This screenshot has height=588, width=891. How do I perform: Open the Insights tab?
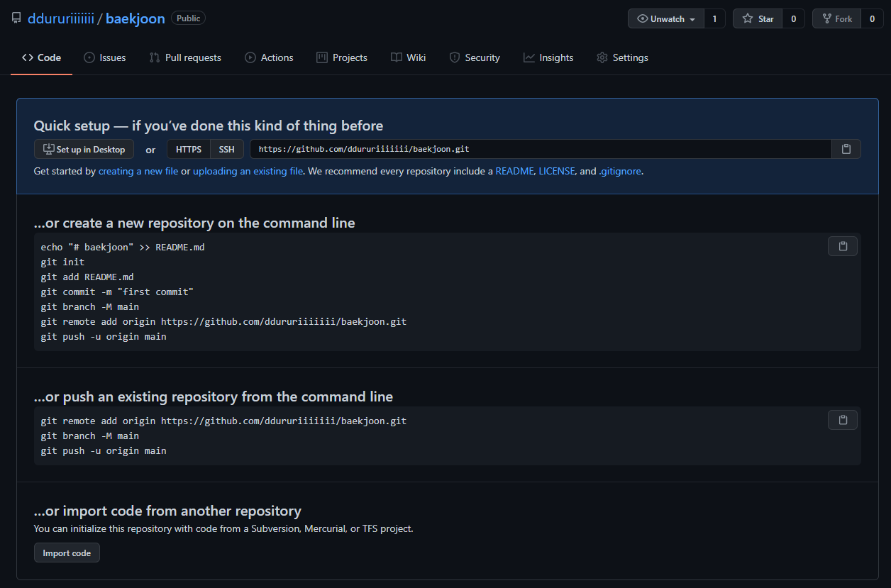click(548, 57)
